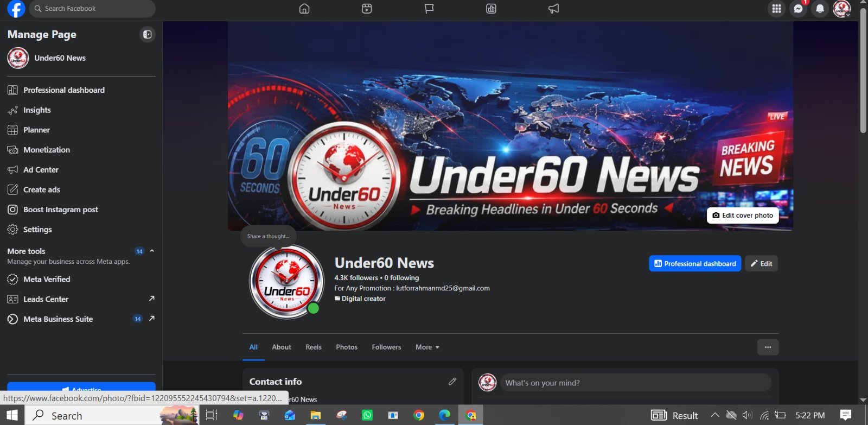Open the Messenger icon
The height and width of the screenshot is (425, 868).
point(798,9)
